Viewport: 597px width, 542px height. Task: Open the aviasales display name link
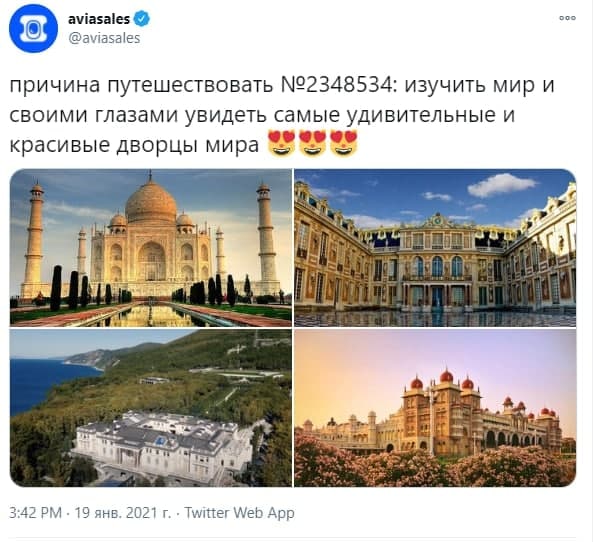99,19
